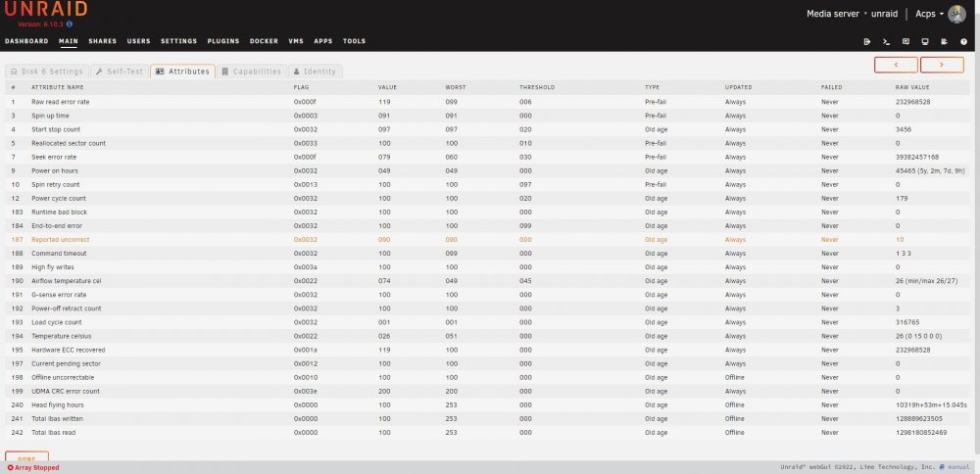Select the Head flying hours attribute
This screenshot has height=474, width=980.
tap(58, 404)
